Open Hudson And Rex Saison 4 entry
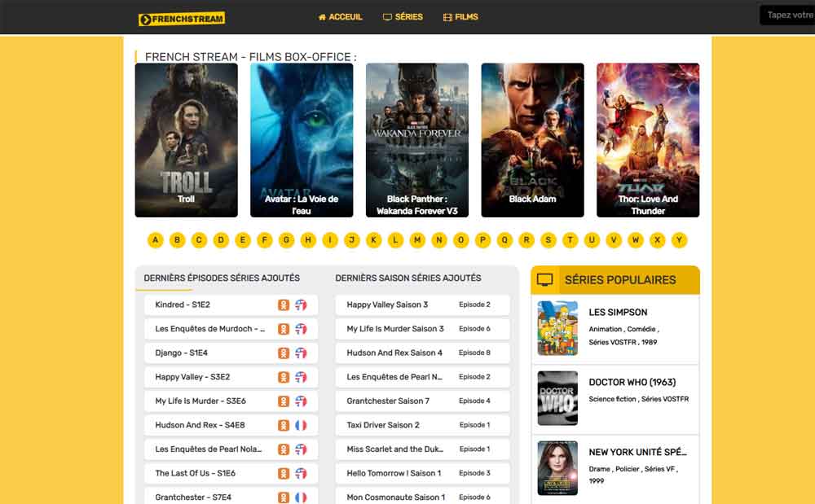Screen dimensions: 815x504 422,353
